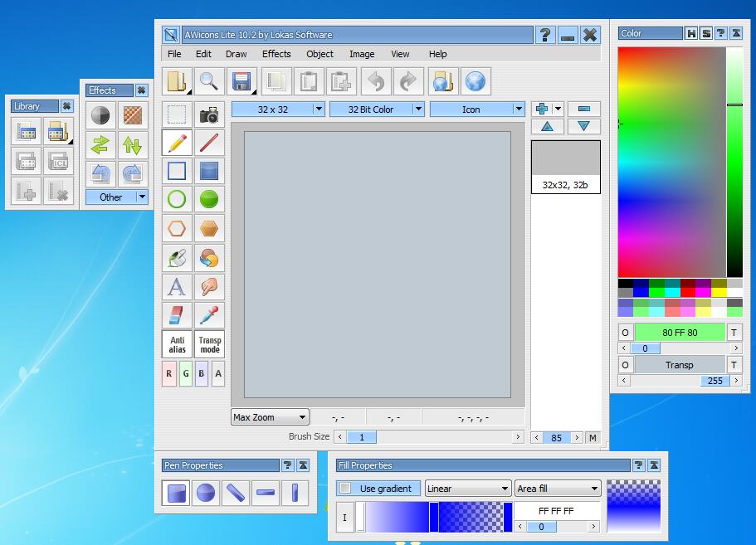756x545 pixels.
Task: Open the Image menu
Action: coord(361,54)
